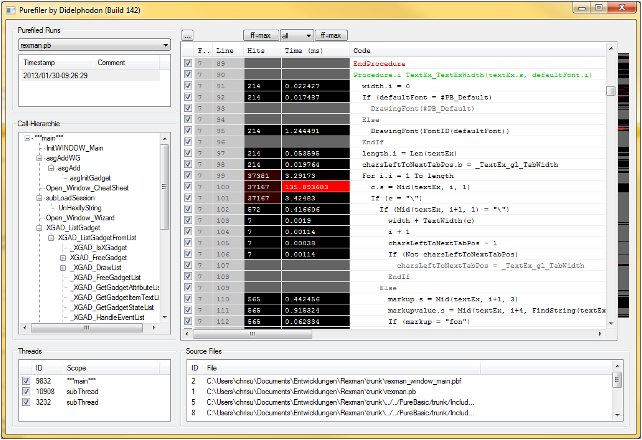642x440 pixels.
Task: Click the green Procedure.i TextEx_TextExWidth line
Action: (x=472, y=75)
